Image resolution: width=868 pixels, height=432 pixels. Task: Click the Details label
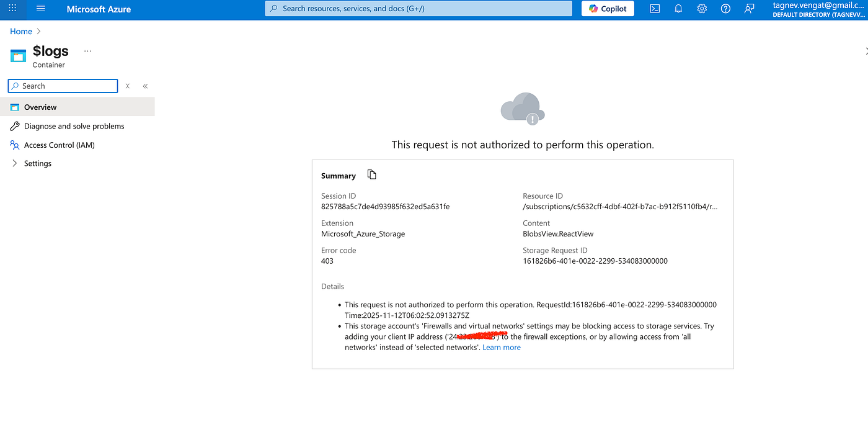click(x=332, y=287)
